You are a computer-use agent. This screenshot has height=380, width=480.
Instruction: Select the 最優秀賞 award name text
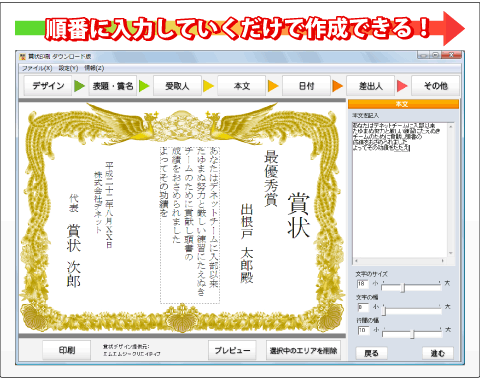tap(271, 178)
